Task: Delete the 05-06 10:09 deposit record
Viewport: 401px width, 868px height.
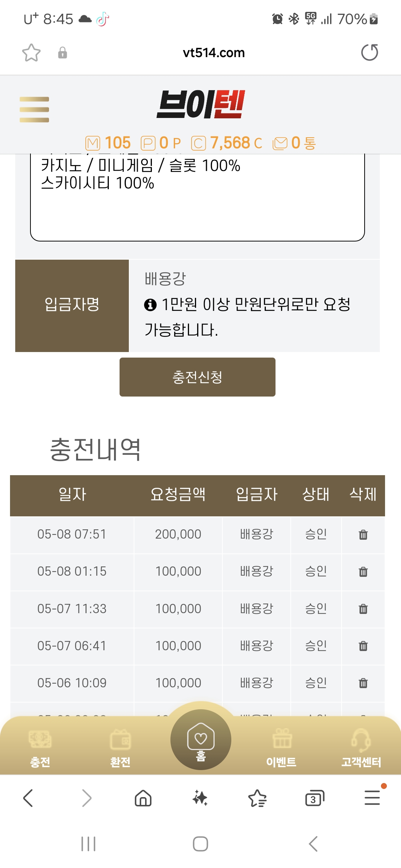Action: (x=363, y=683)
